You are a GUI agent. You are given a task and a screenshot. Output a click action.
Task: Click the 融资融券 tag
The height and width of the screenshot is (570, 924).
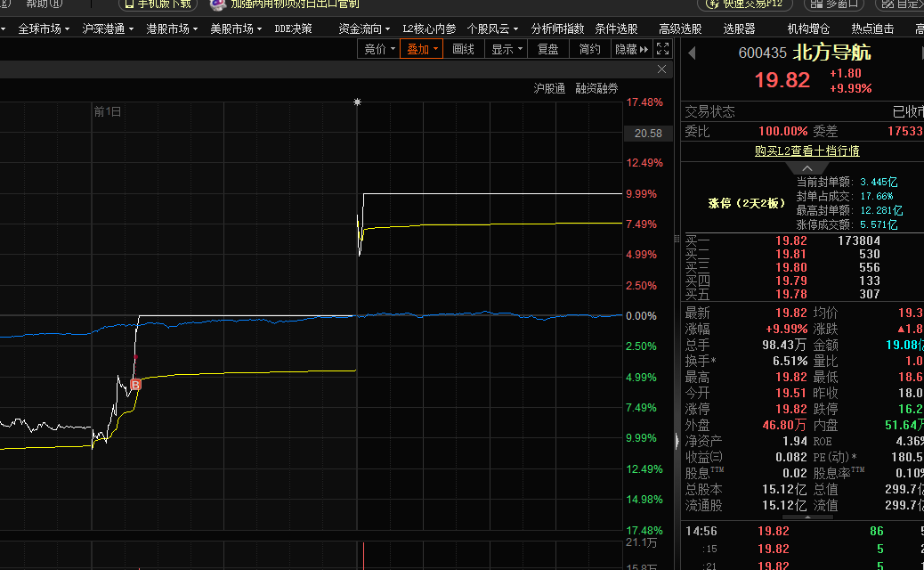(597, 88)
